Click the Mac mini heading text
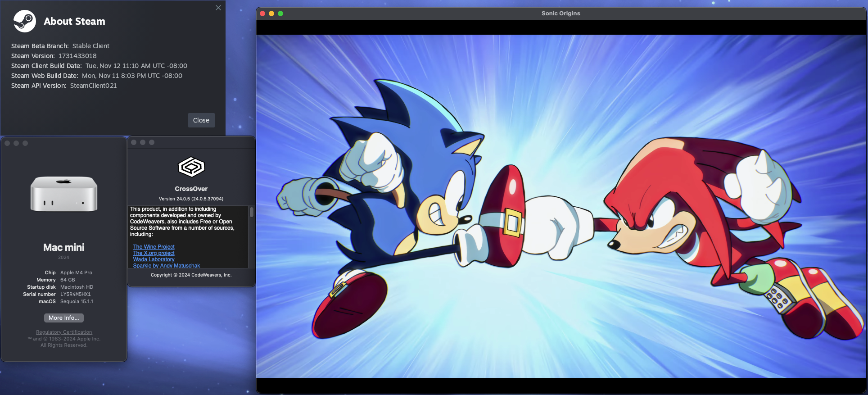 click(x=64, y=247)
